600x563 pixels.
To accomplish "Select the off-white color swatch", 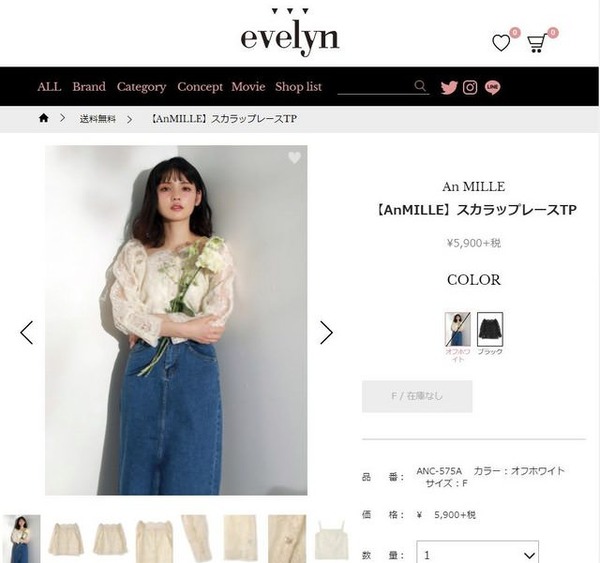I will [x=458, y=329].
